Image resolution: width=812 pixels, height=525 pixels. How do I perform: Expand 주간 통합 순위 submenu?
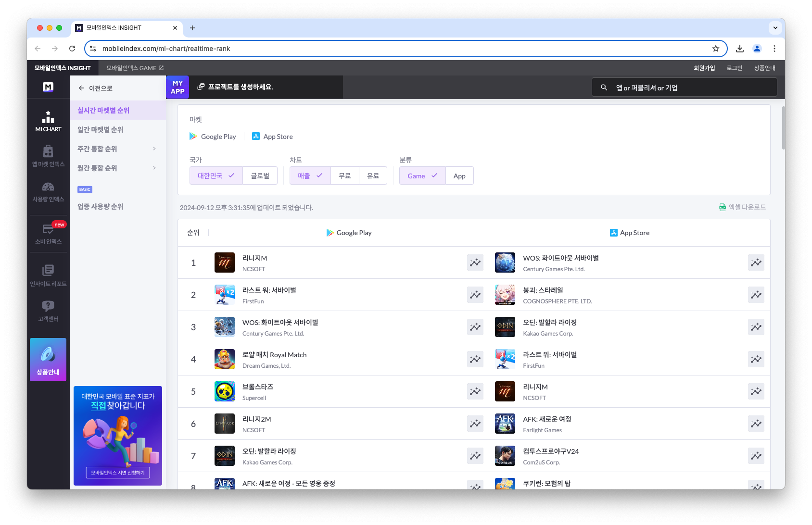click(154, 149)
